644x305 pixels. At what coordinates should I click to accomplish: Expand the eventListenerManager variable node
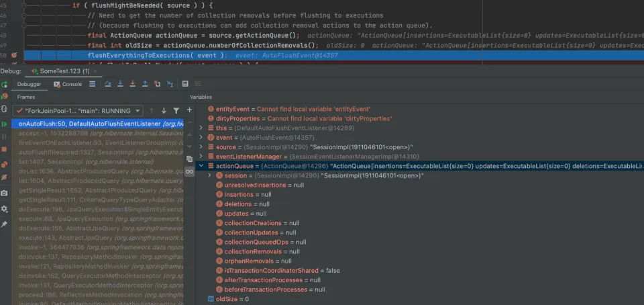pos(201,157)
